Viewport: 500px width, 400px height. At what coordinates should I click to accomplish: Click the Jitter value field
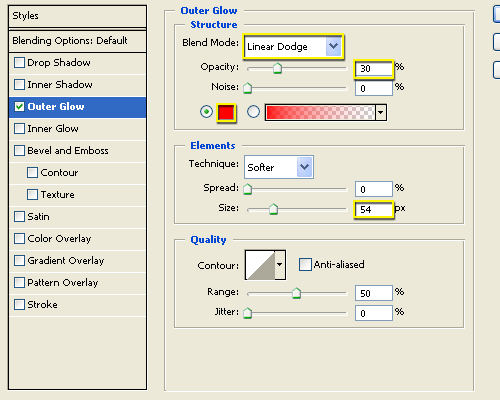point(374,313)
